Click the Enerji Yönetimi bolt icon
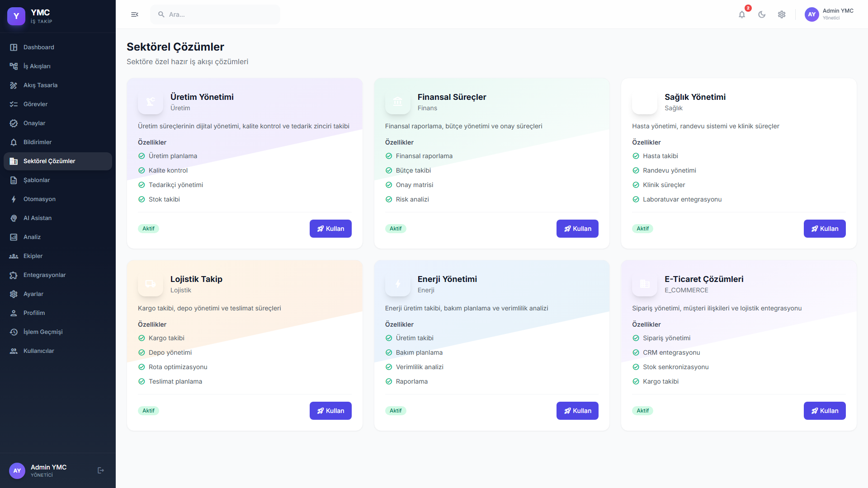The width and height of the screenshot is (868, 488). [398, 284]
